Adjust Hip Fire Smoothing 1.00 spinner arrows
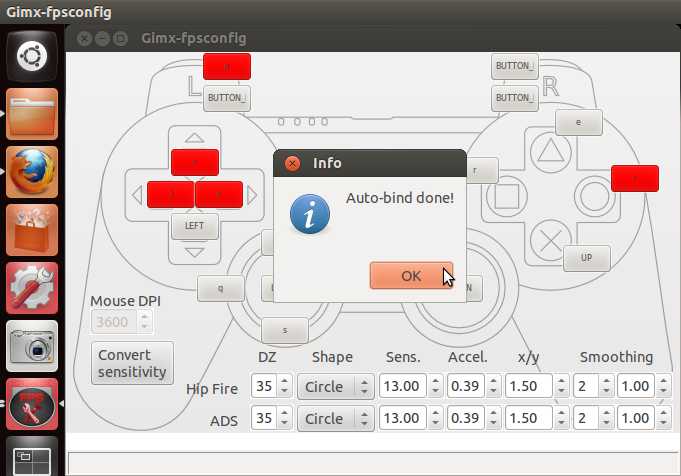This screenshot has width=681, height=476. 663,386
